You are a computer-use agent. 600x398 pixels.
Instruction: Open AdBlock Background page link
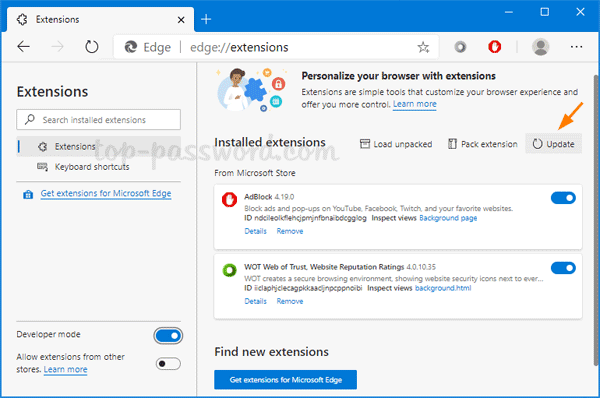click(x=448, y=218)
